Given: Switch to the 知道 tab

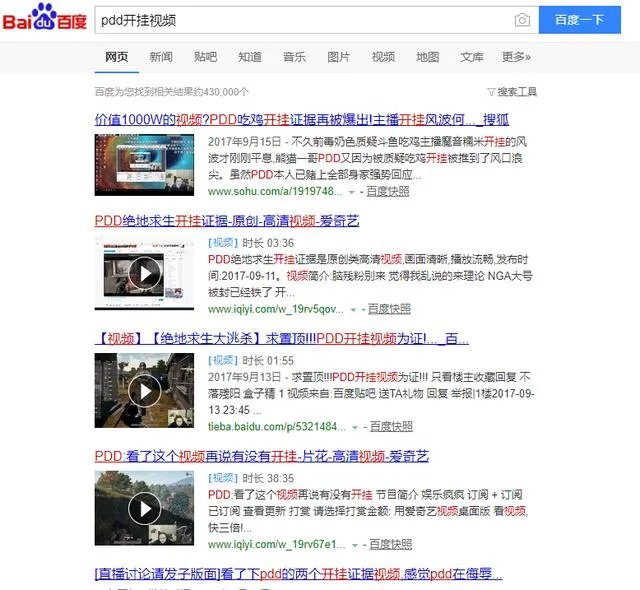Looking at the screenshot, I should pos(250,57).
